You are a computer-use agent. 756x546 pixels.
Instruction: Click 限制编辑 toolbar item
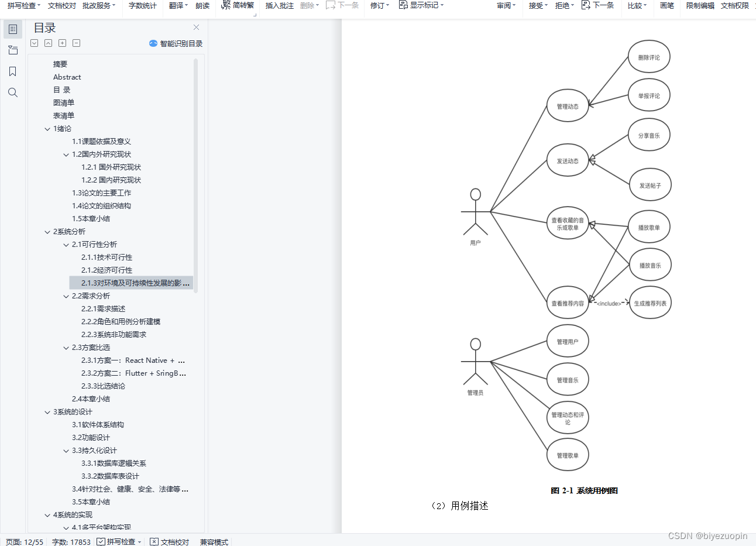[x=700, y=5]
